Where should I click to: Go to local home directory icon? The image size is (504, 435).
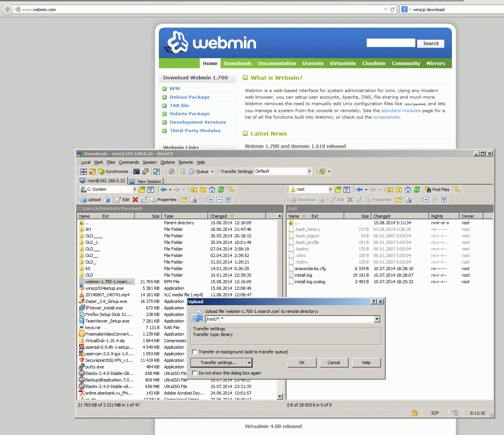tap(212, 190)
